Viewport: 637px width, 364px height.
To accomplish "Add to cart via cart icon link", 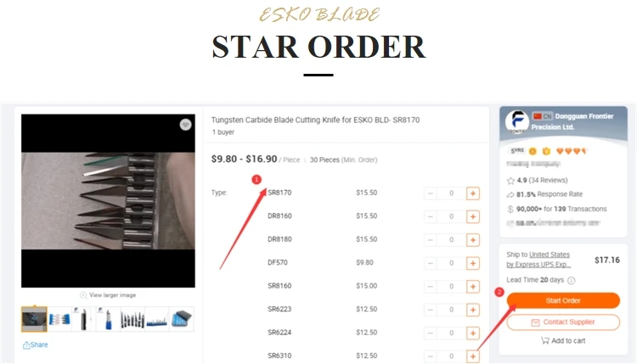I will click(x=563, y=341).
